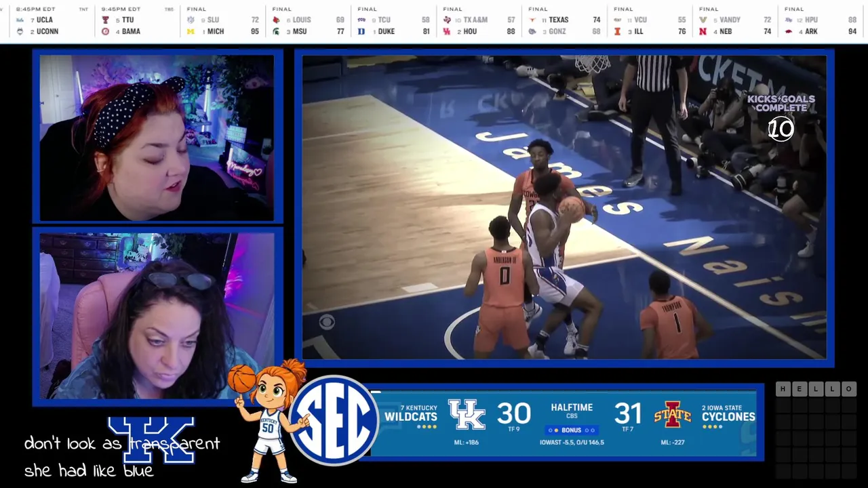Viewport: 868px width, 488px height.
Task: Click the High Point logo beside HPU
Action: click(789, 20)
